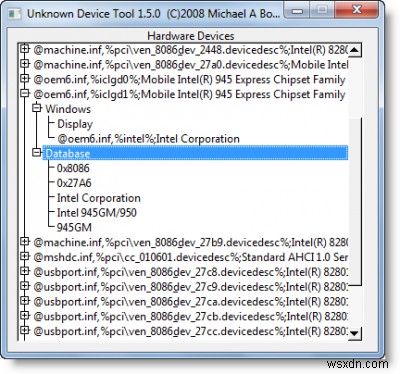Select the %iclgd0% Mobile Intel 945 row
This screenshot has width=400, height=374.
(x=189, y=80)
